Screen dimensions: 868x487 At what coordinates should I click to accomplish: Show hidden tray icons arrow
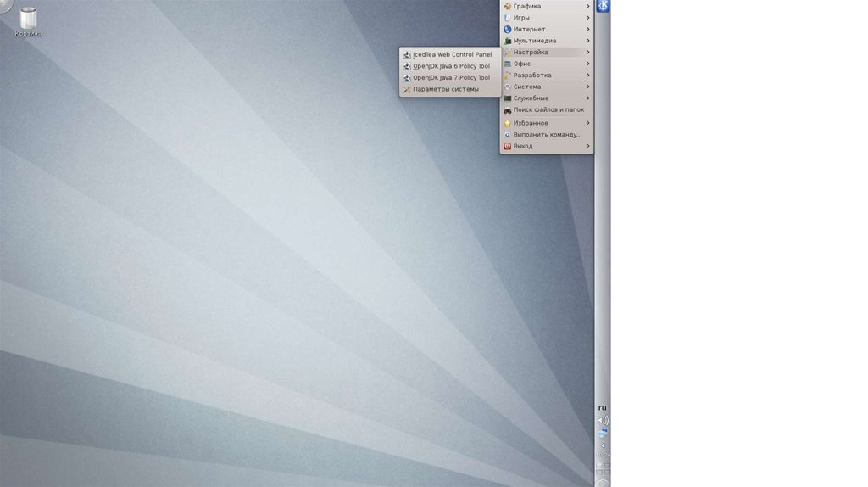(603, 445)
